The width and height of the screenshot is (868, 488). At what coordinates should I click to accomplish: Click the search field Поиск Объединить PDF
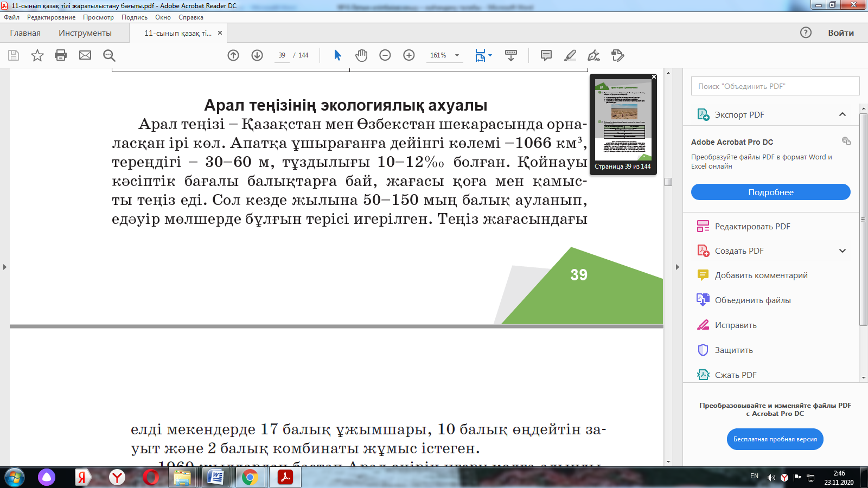(775, 86)
